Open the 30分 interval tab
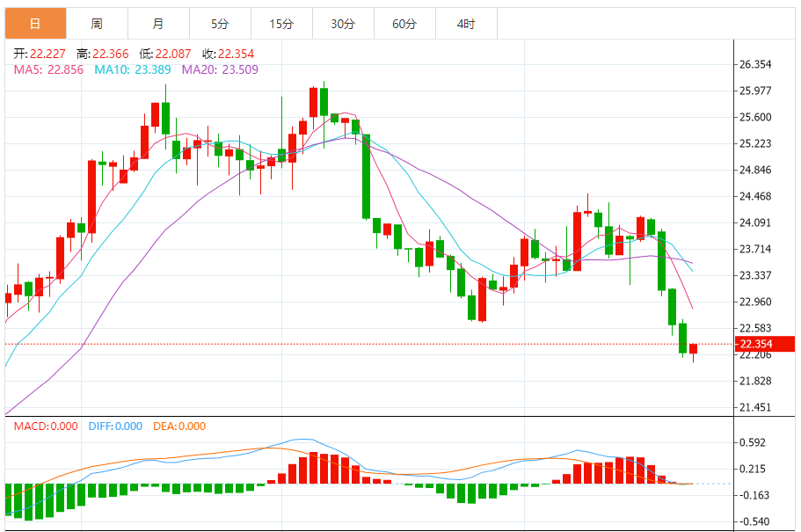This screenshot has width=801, height=532. tap(343, 24)
